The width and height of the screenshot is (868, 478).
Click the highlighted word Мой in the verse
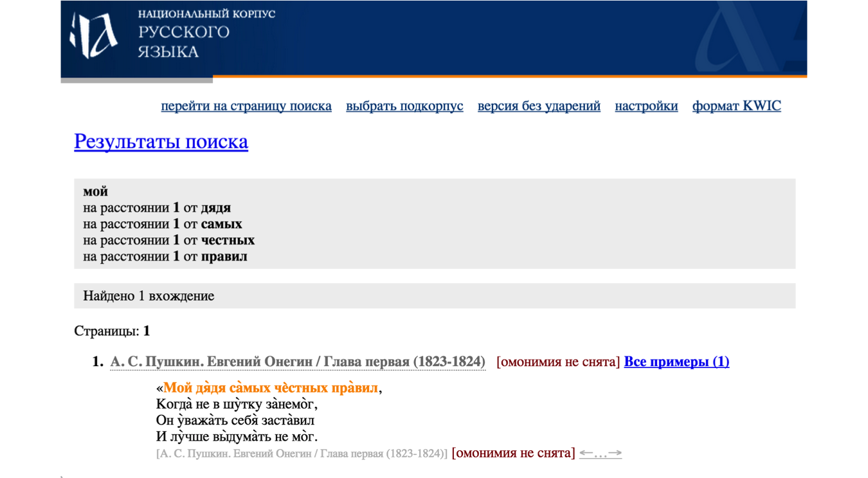[177, 388]
